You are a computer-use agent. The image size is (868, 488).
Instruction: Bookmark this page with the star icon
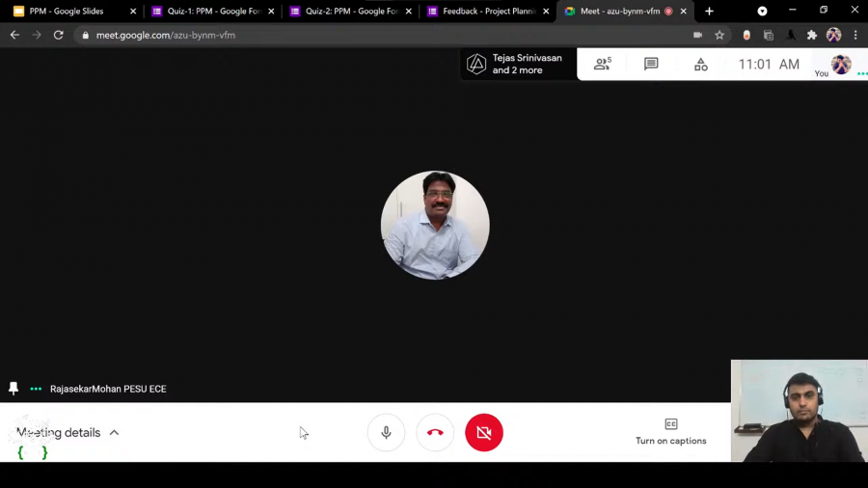click(719, 35)
